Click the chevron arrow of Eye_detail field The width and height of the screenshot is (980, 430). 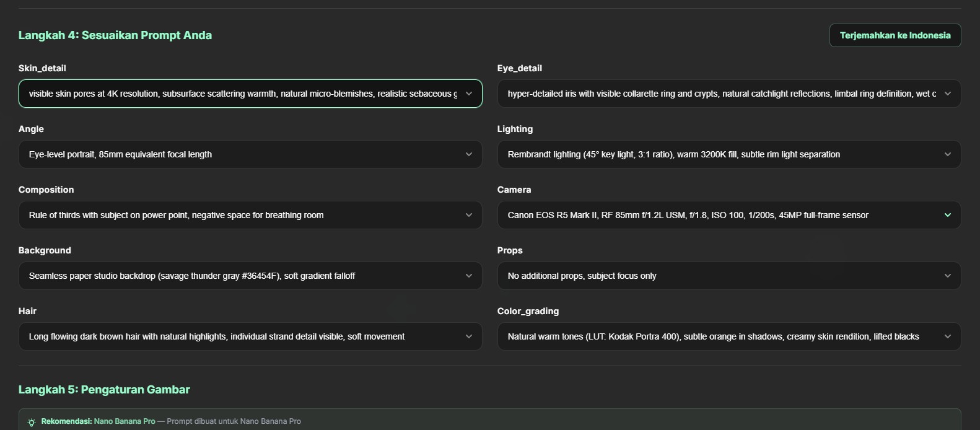947,94
